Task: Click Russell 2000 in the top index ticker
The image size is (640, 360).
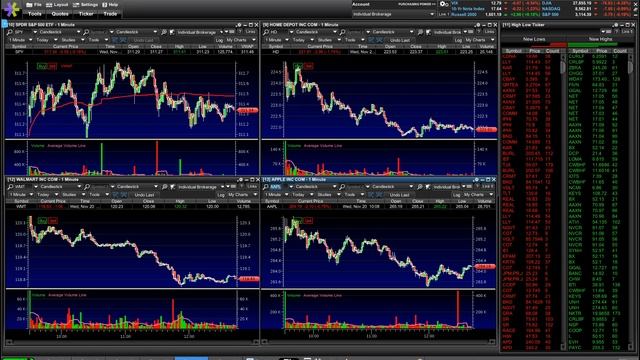Action: pos(464,14)
